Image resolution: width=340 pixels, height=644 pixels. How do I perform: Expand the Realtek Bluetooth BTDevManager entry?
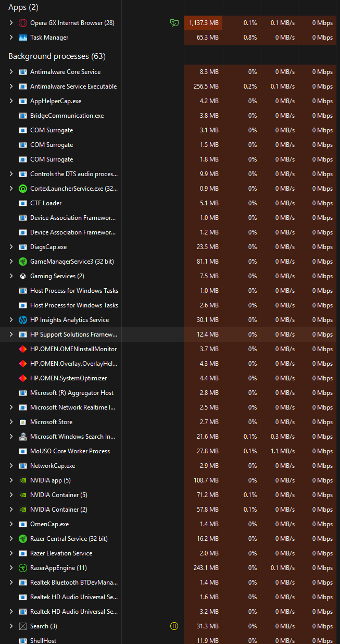11,583
